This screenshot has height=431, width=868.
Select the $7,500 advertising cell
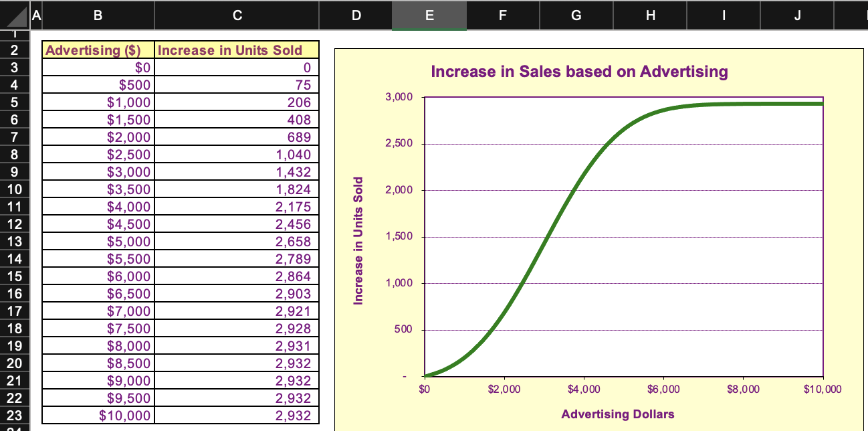click(x=99, y=329)
